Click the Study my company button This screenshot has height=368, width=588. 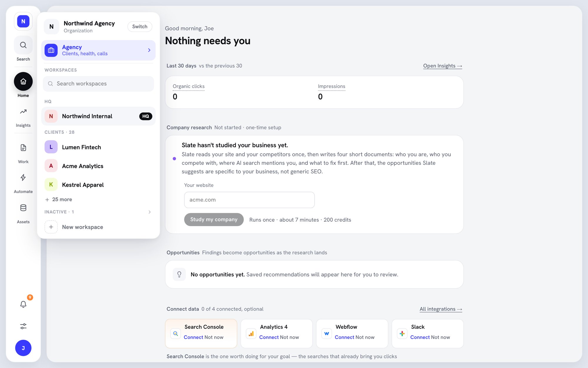pyautogui.click(x=214, y=219)
